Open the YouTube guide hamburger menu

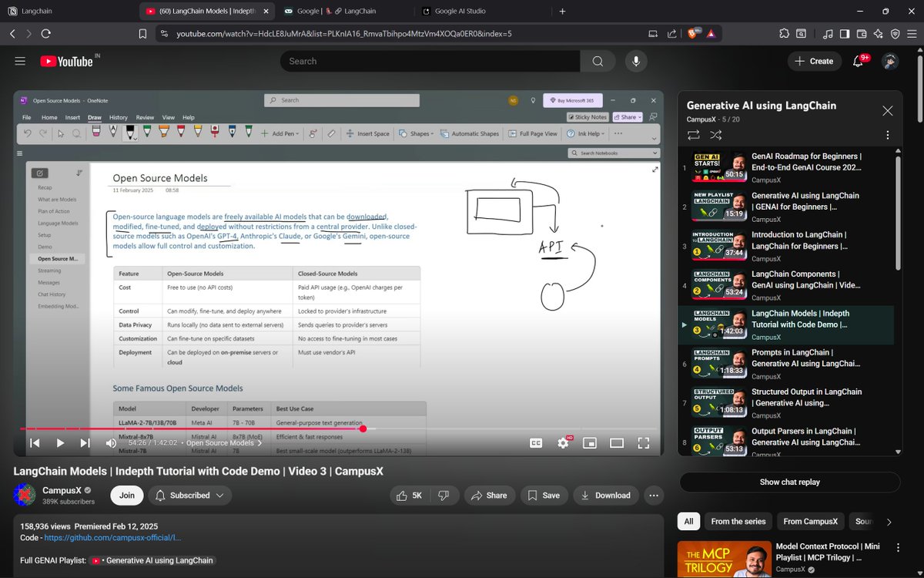coord(20,61)
